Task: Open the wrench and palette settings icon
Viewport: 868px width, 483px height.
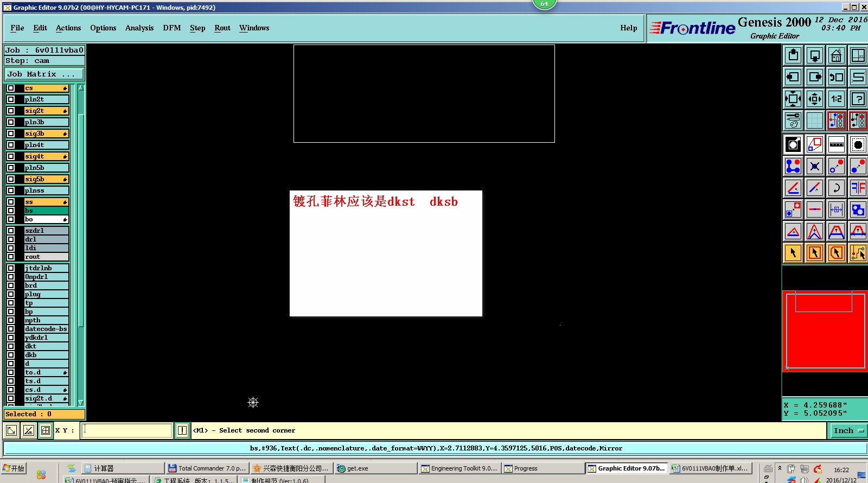Action: [793, 120]
